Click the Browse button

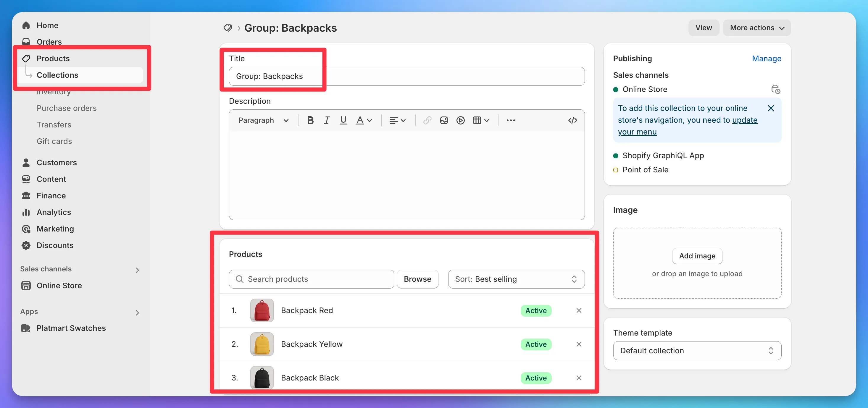[417, 279]
